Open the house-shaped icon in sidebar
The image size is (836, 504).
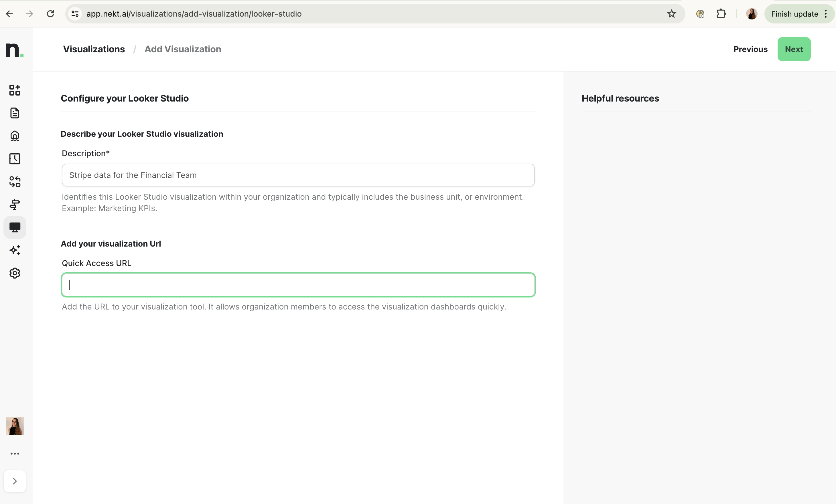(x=15, y=136)
